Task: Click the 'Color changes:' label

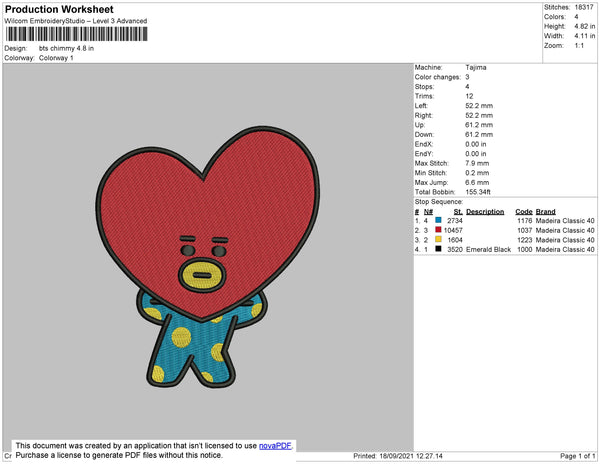Action: click(438, 77)
